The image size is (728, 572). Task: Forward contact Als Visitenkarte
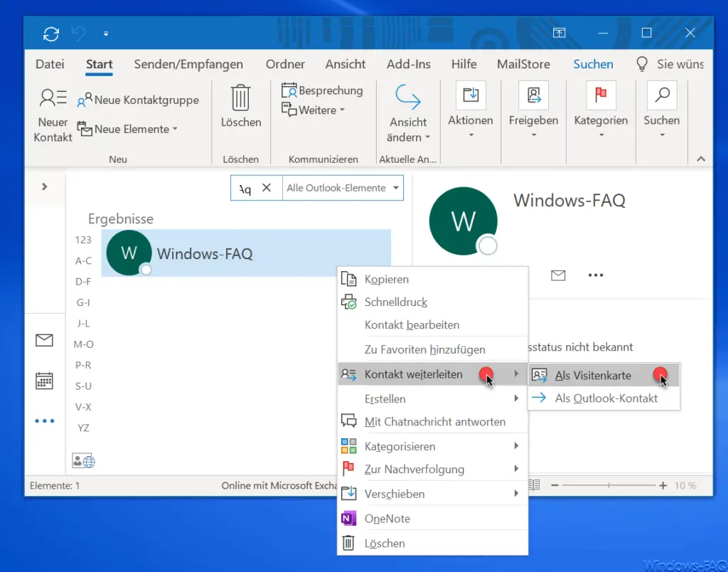point(604,375)
